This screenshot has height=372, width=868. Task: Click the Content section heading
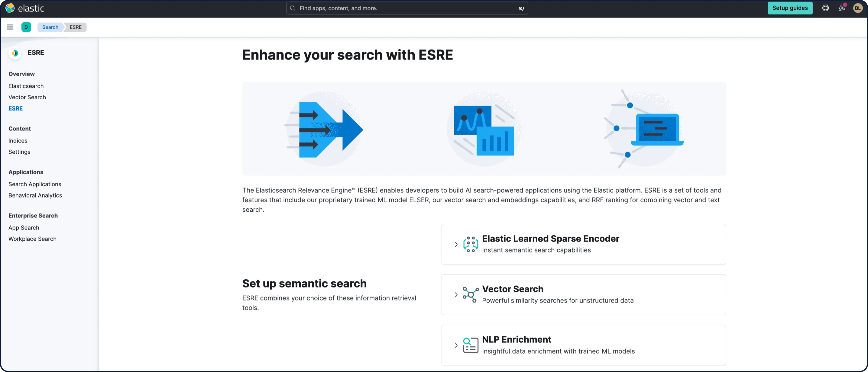coord(20,129)
